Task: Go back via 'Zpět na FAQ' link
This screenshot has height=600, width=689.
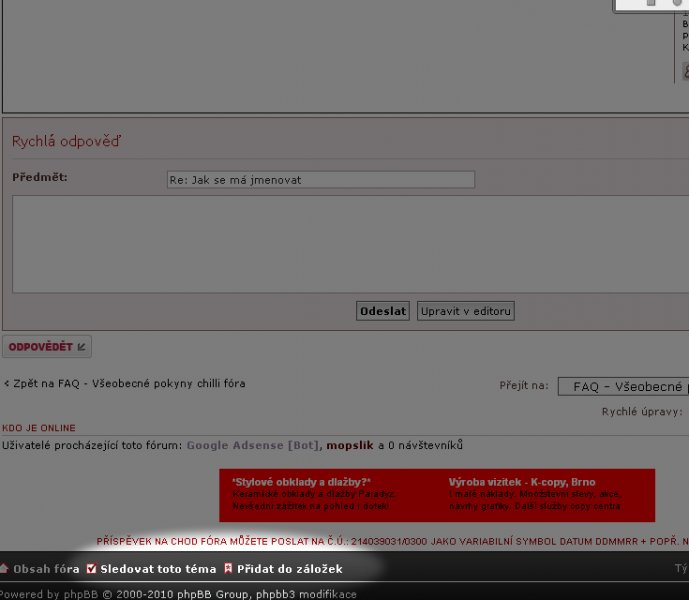Action: point(126,383)
